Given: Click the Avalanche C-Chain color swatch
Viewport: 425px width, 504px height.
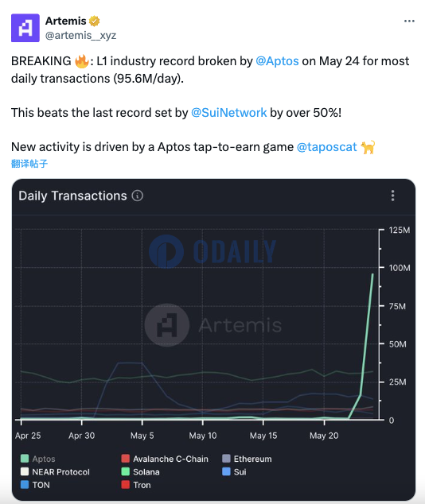Looking at the screenshot, I should (x=125, y=459).
